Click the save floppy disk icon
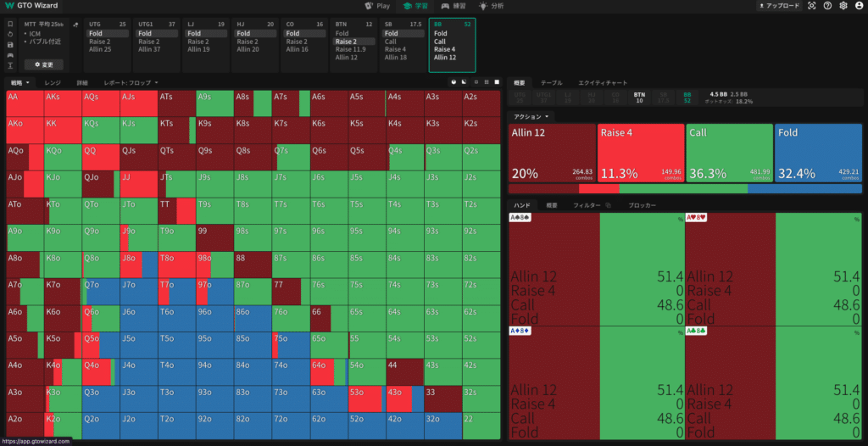 tap(10, 45)
